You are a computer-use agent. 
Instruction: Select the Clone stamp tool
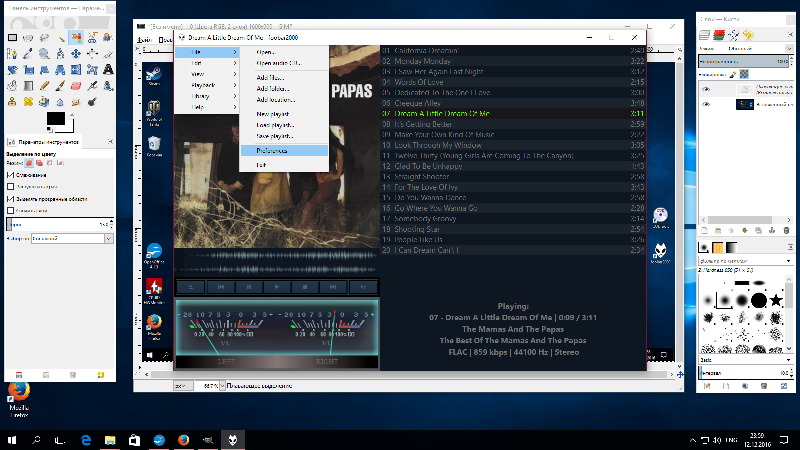[x=12, y=102]
